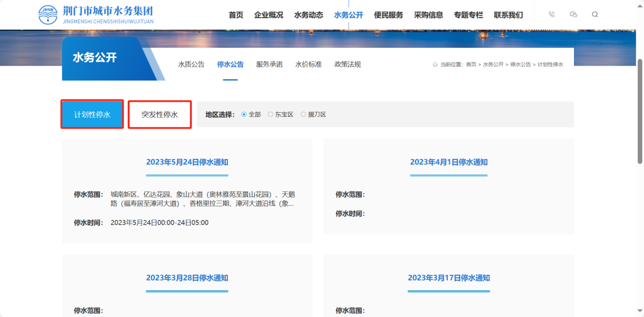644x317 pixels.
Task: Click the home icon in breadcrumb
Action: 435,65
